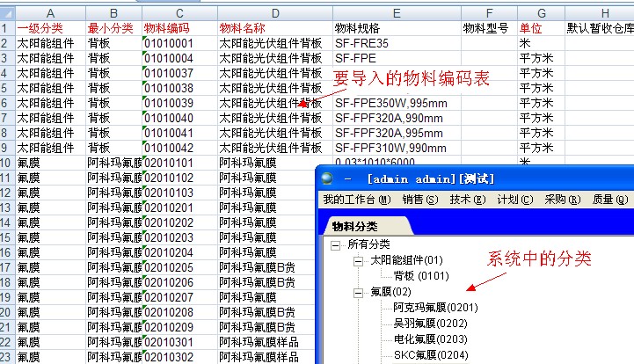Image resolution: width=634 pixels, height=364 pixels.
Task: Select 背板 (0101) in the category tree
Action: [421, 276]
